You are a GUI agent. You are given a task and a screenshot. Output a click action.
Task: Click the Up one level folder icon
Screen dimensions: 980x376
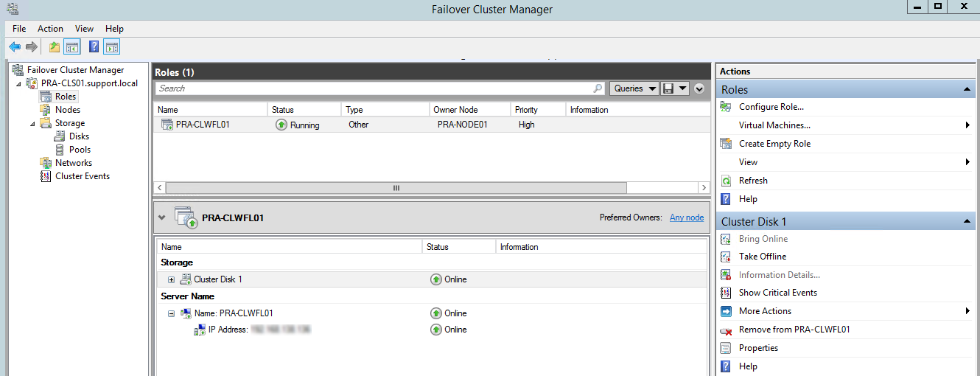(54, 47)
